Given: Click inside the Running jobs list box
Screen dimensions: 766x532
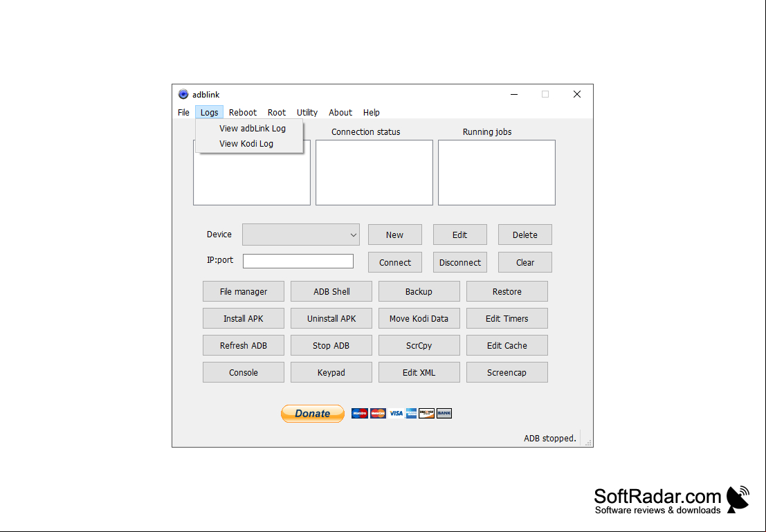Looking at the screenshot, I should [497, 172].
